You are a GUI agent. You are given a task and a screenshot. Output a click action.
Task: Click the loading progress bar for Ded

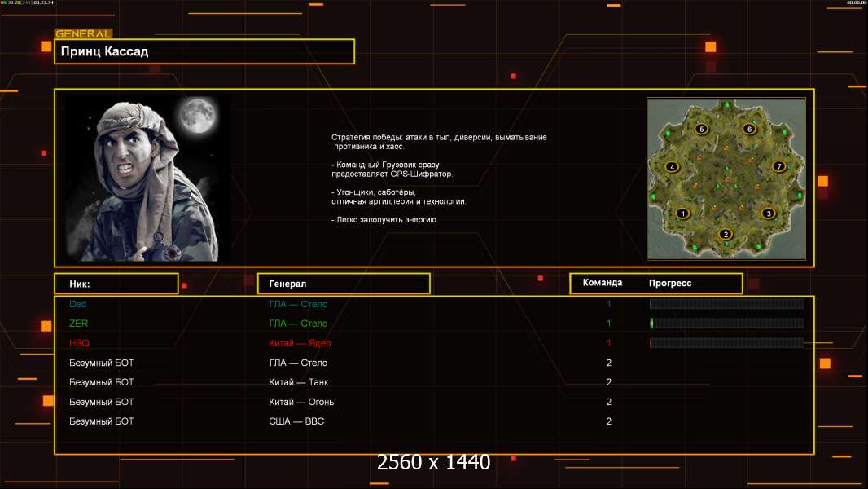[726, 304]
